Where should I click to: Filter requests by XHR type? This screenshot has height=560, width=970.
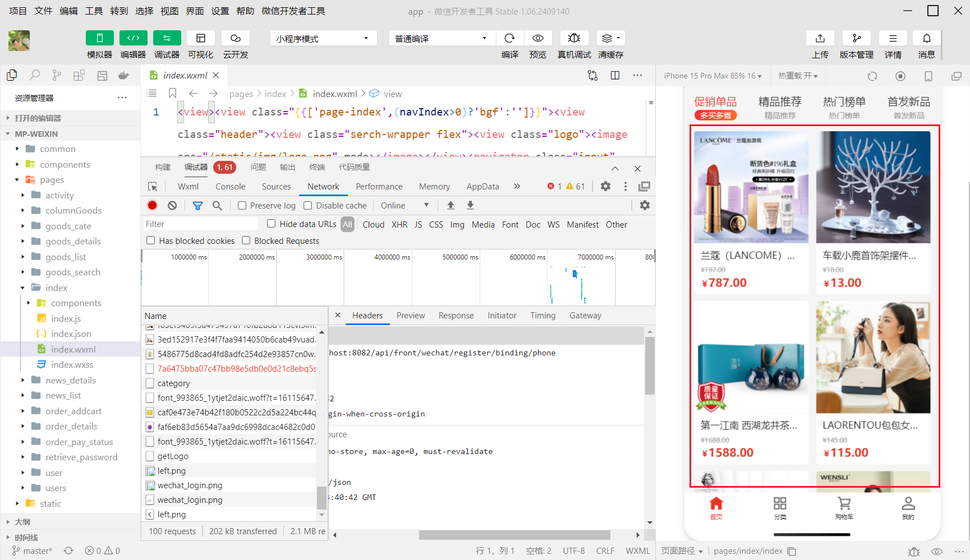[x=399, y=224]
